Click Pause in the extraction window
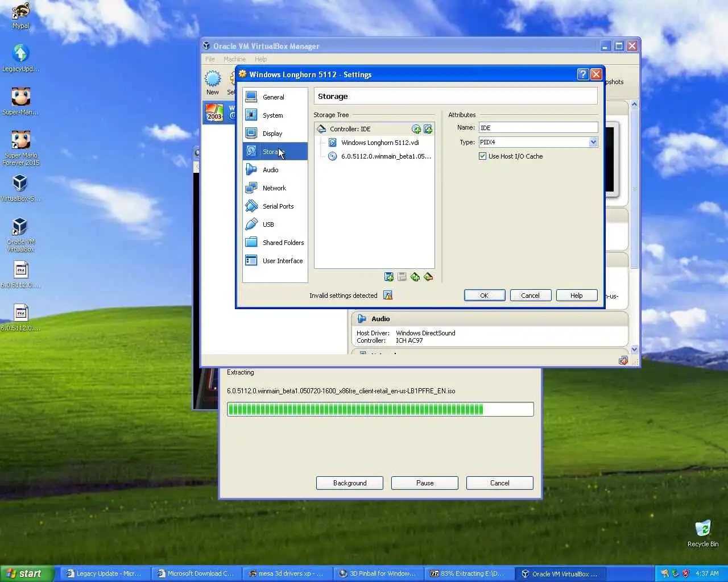This screenshot has height=582, width=728. point(425,483)
